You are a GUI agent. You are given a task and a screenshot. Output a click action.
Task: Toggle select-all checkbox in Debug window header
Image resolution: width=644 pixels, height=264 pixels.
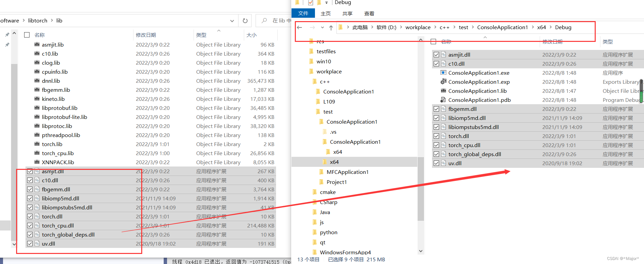click(434, 42)
